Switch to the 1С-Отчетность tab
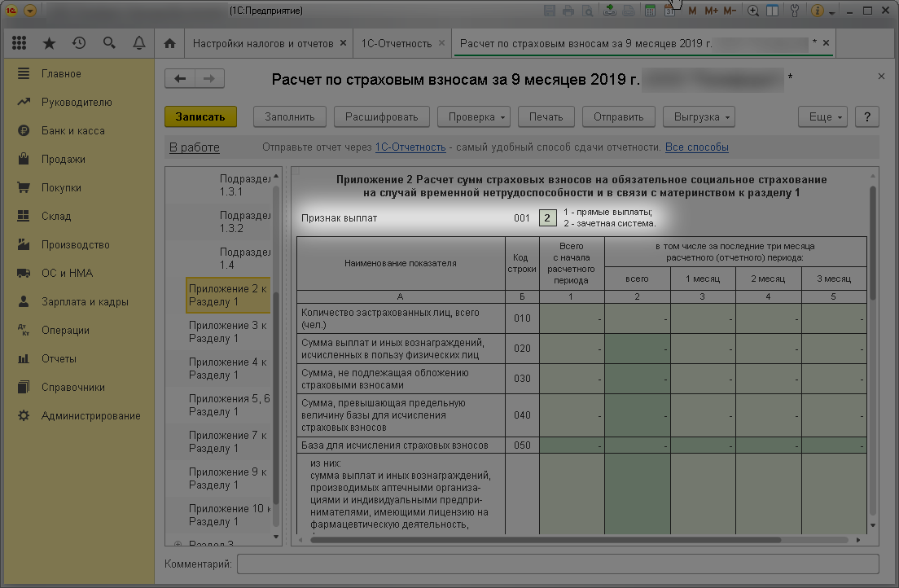The image size is (899, 588). pyautogui.click(x=397, y=44)
